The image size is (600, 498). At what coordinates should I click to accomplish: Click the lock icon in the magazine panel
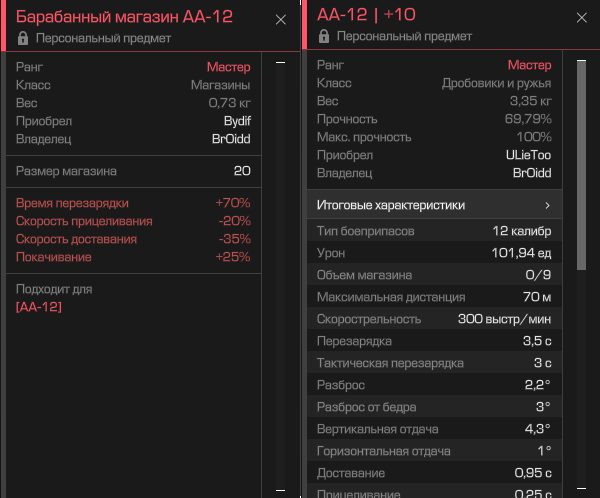click(x=23, y=38)
